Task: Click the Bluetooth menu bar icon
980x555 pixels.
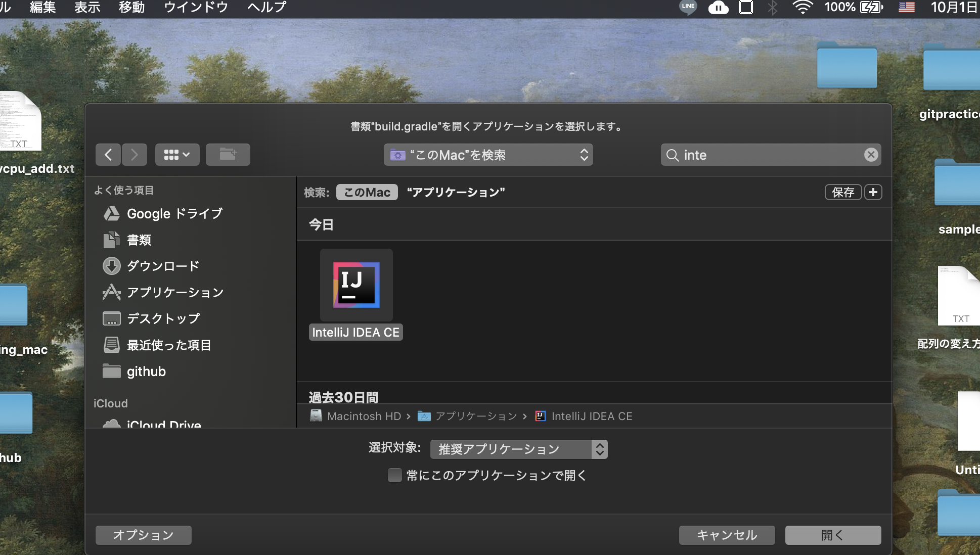Action: point(773,7)
